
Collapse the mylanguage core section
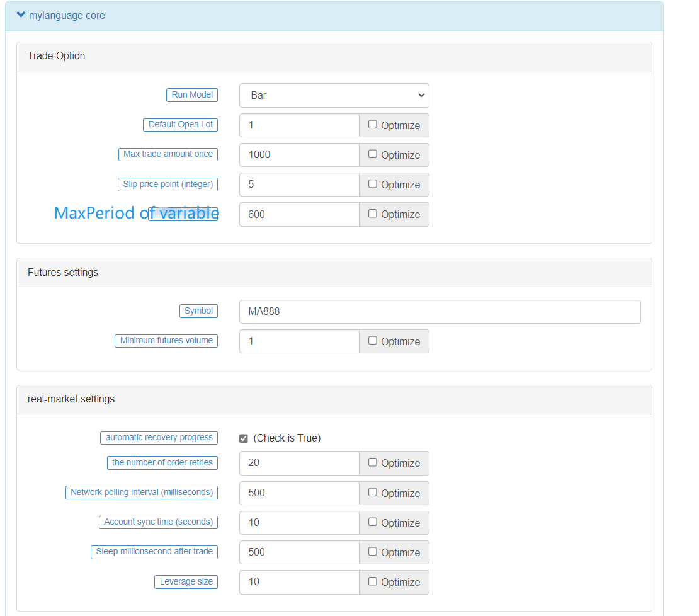[x=21, y=15]
